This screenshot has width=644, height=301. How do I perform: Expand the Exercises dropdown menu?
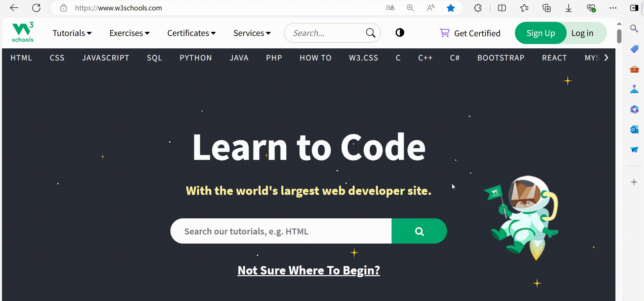coord(129,33)
